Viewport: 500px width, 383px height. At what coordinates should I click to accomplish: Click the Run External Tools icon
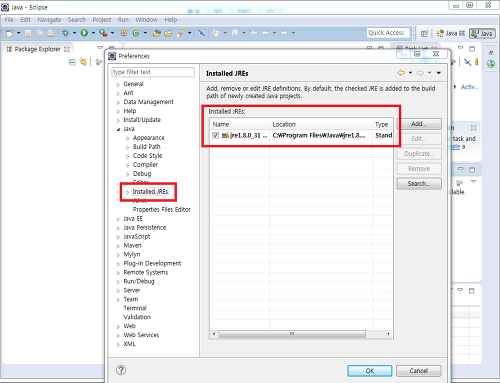[x=103, y=33]
